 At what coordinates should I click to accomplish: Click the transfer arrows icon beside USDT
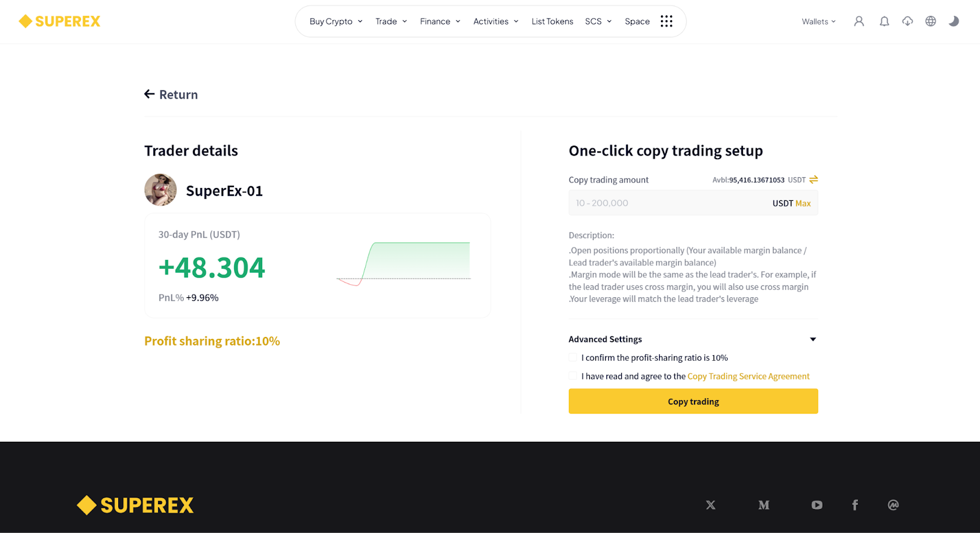(813, 180)
